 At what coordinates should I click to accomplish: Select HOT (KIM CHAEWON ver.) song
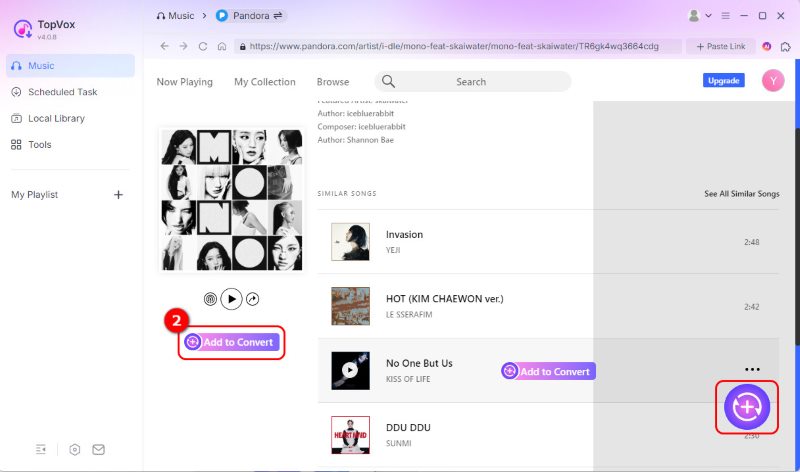point(444,299)
